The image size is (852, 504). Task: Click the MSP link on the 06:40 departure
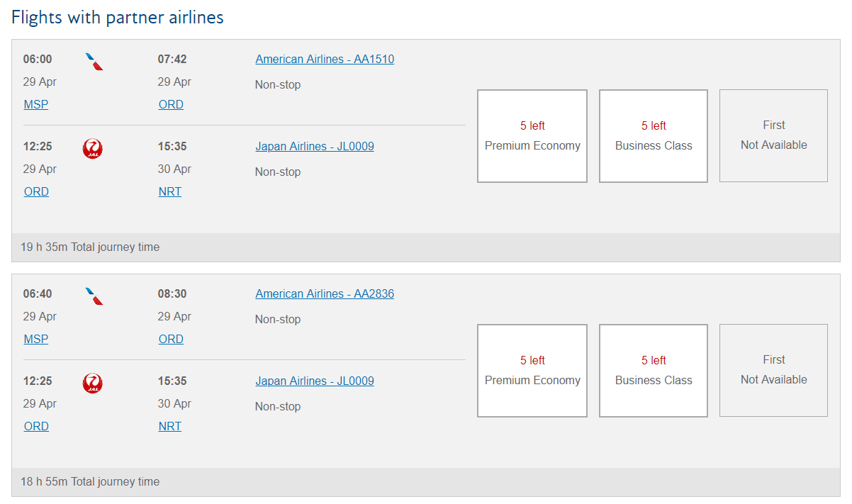pos(35,339)
